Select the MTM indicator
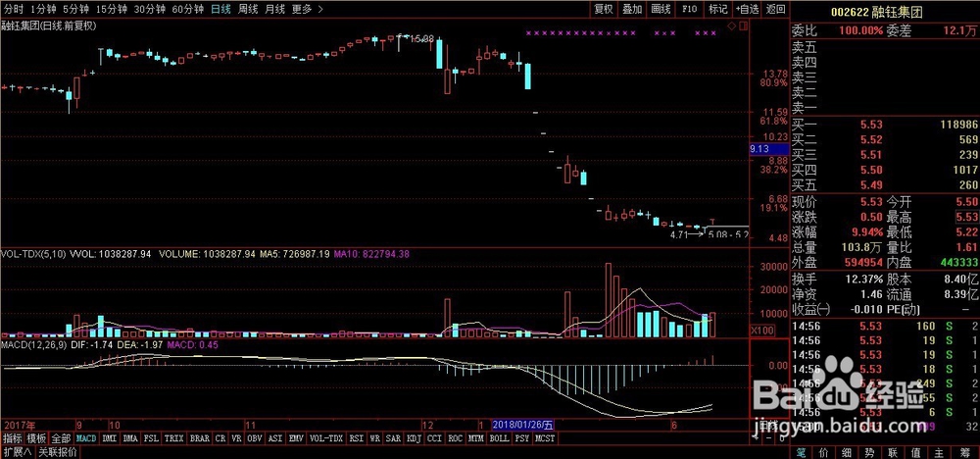The height and width of the screenshot is (459, 980). click(476, 438)
